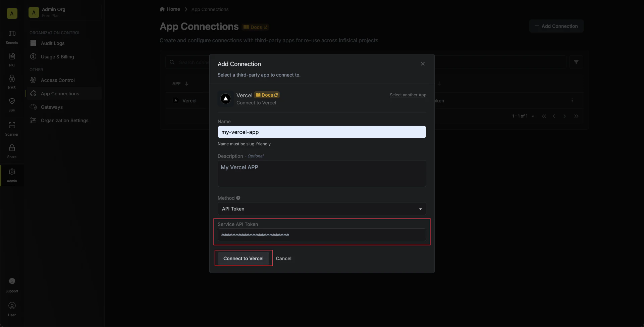Open Vercel Docs link in dialog
The height and width of the screenshot is (327, 644).
[267, 95]
